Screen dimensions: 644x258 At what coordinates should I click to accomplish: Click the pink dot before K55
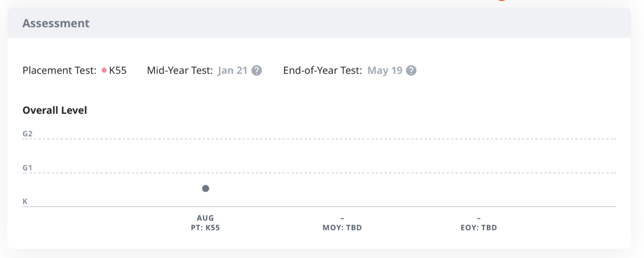click(x=104, y=70)
